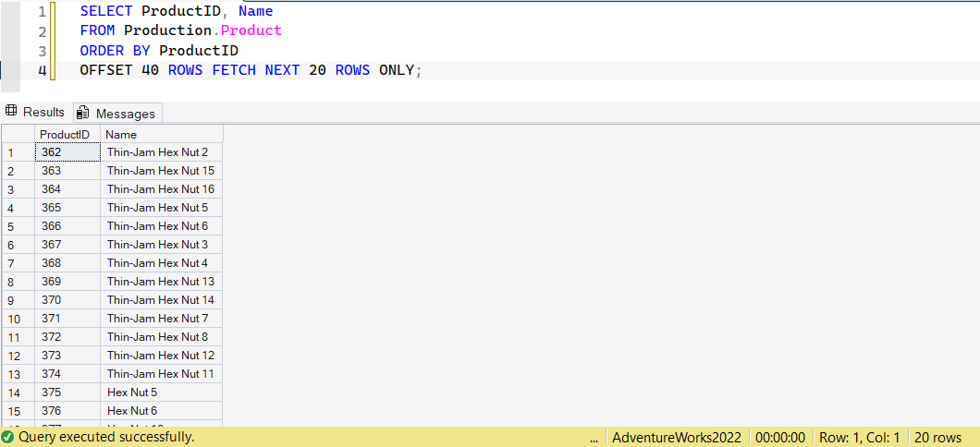980x447 pixels.
Task: Select result row header 14
Action: tap(18, 393)
